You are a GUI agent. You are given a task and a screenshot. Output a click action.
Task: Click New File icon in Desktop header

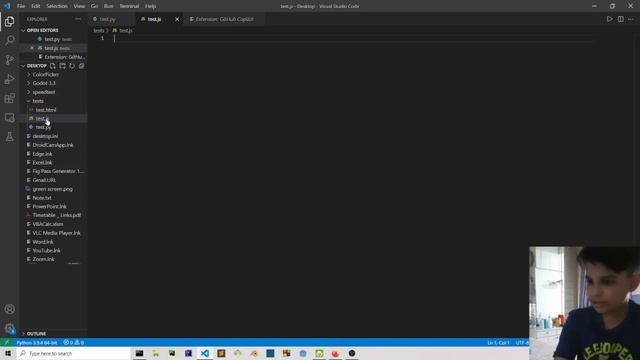pos(53,66)
